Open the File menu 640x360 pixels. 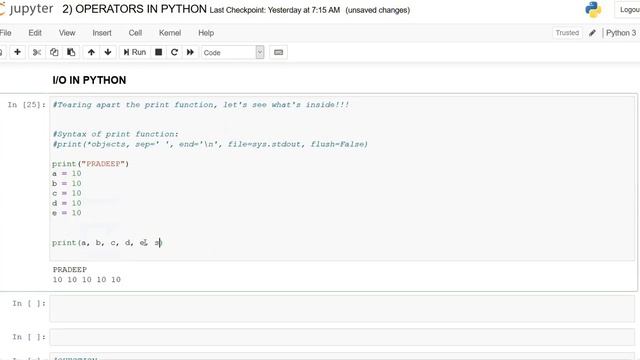click(5, 33)
